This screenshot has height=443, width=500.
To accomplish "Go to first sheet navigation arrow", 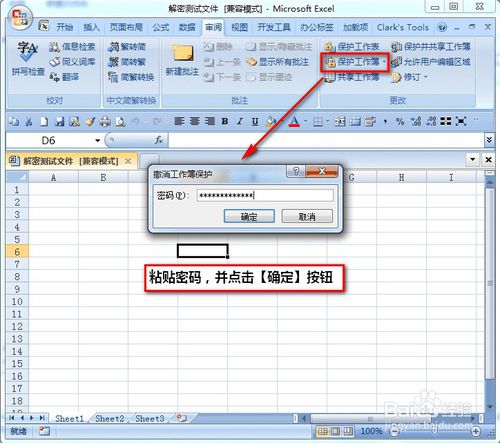I will 12,418.
